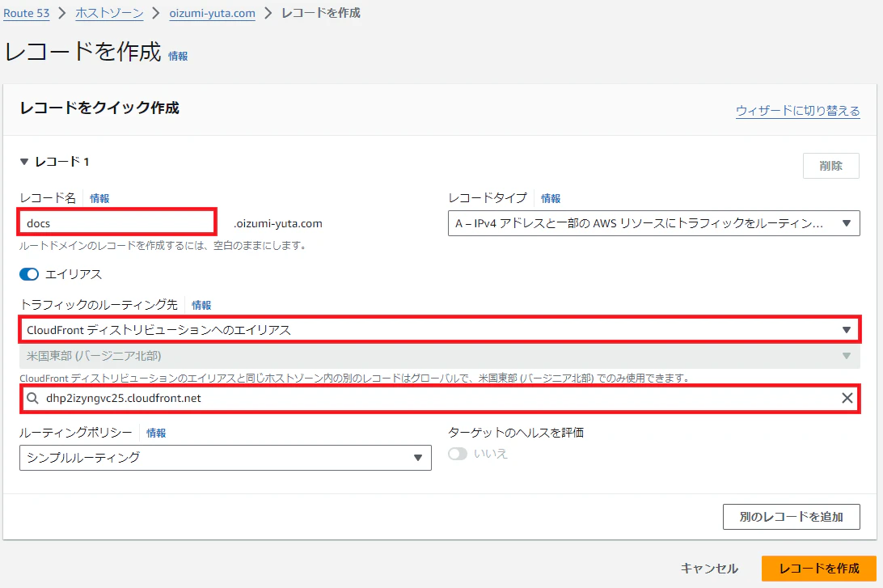Click 別のレコードを追加 button
This screenshot has height=588, width=883.
pyautogui.click(x=791, y=517)
